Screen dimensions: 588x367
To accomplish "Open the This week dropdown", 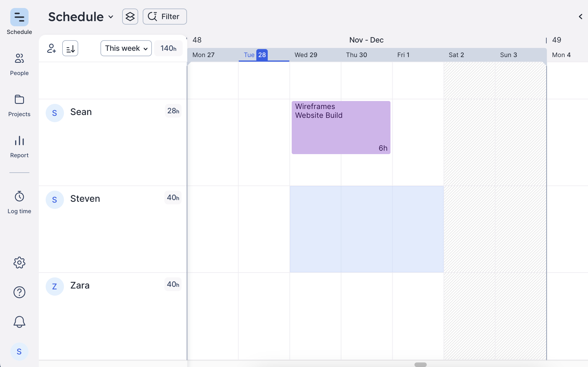I will coord(126,48).
